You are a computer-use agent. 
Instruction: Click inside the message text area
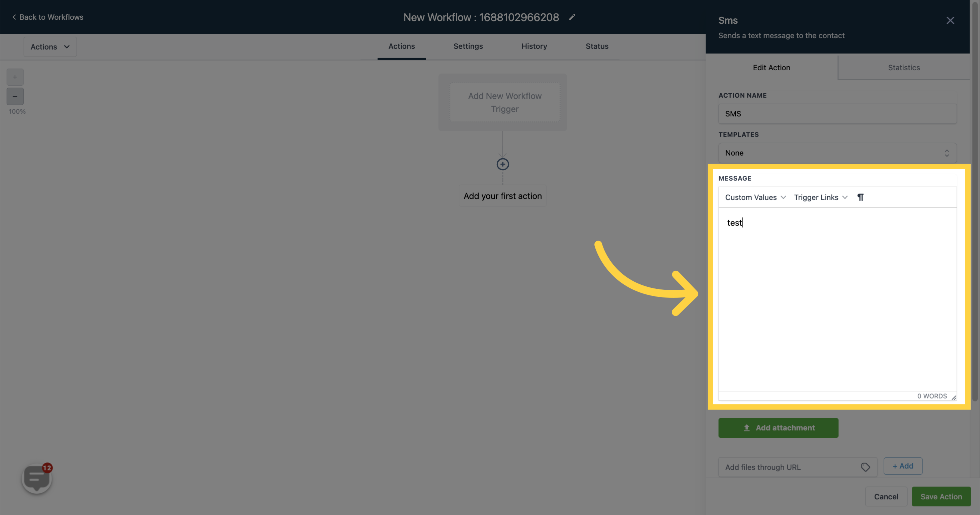point(837,299)
